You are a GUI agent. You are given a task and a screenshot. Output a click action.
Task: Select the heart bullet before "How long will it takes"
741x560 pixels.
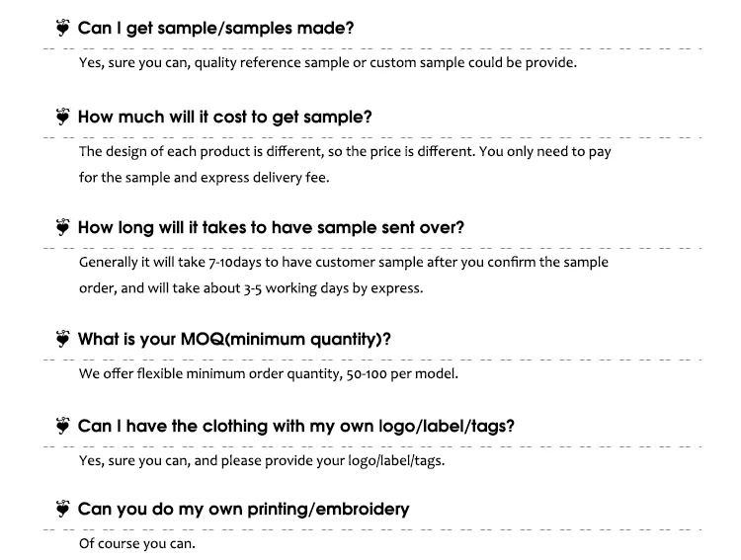click(x=63, y=227)
